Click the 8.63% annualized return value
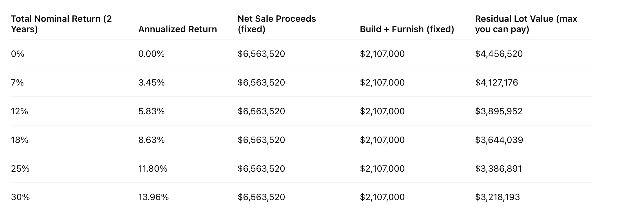Viewport: 644px width, 214px height. 151,140
